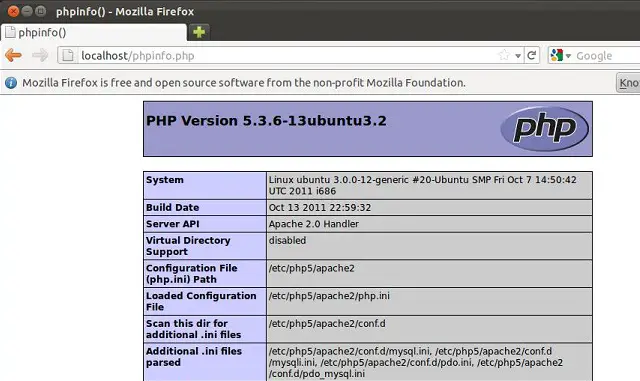Bookmark this page with the star icon
640x381 pixels.
504,55
